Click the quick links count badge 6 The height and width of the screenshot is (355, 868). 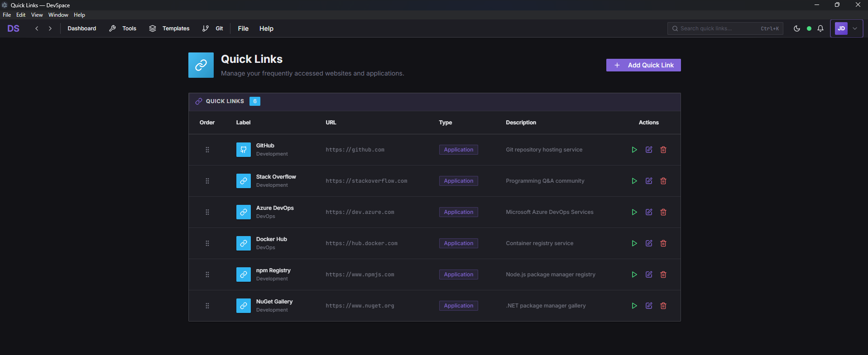(x=255, y=101)
